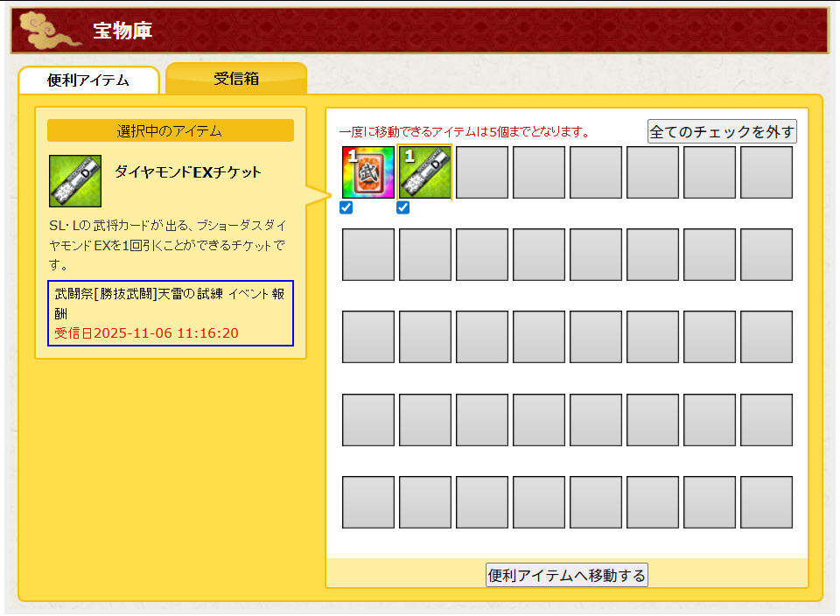Click the event reward text in blue box
The image size is (840, 616).
(170, 304)
